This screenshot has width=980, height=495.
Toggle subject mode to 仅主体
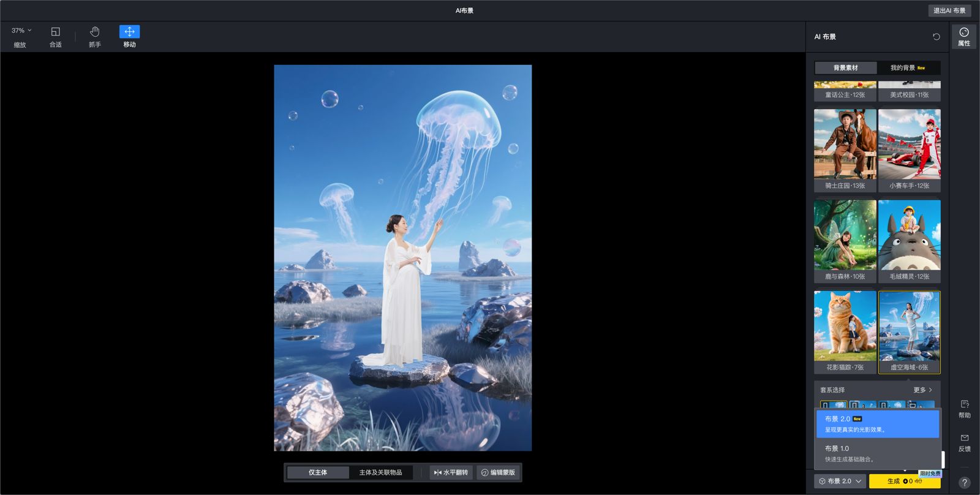coord(318,472)
